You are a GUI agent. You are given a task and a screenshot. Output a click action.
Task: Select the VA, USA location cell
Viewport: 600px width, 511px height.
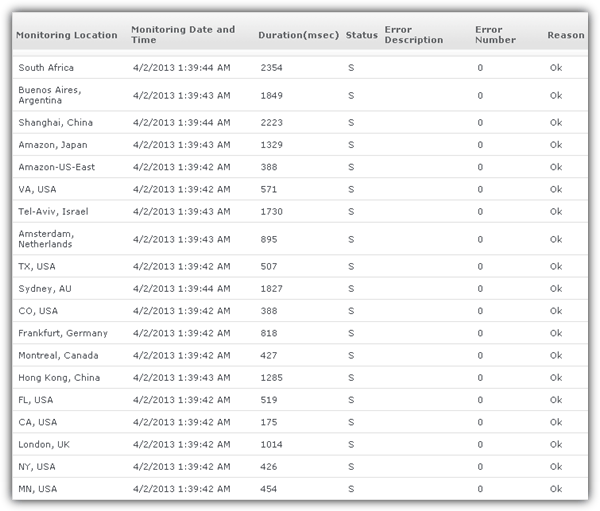tap(37, 189)
